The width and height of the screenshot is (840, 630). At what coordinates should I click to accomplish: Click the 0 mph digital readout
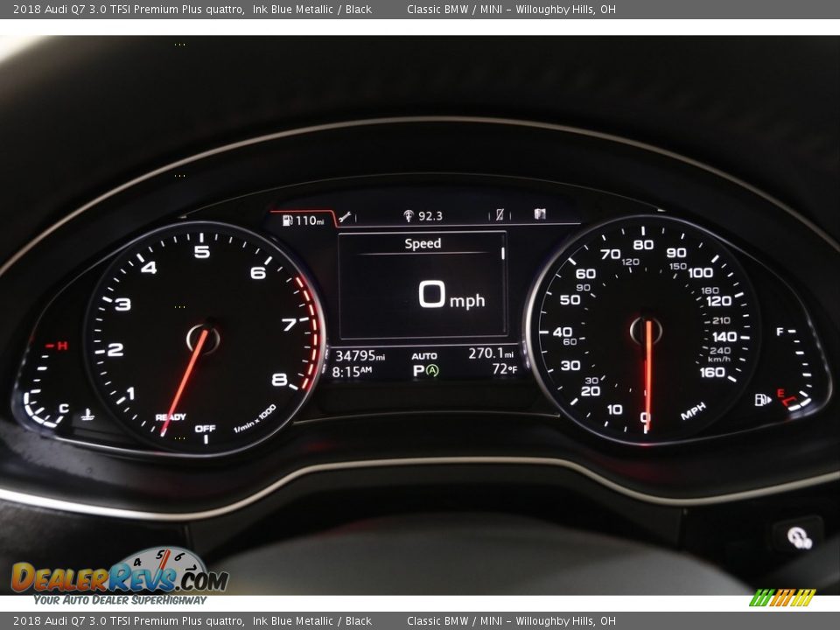pos(451,295)
